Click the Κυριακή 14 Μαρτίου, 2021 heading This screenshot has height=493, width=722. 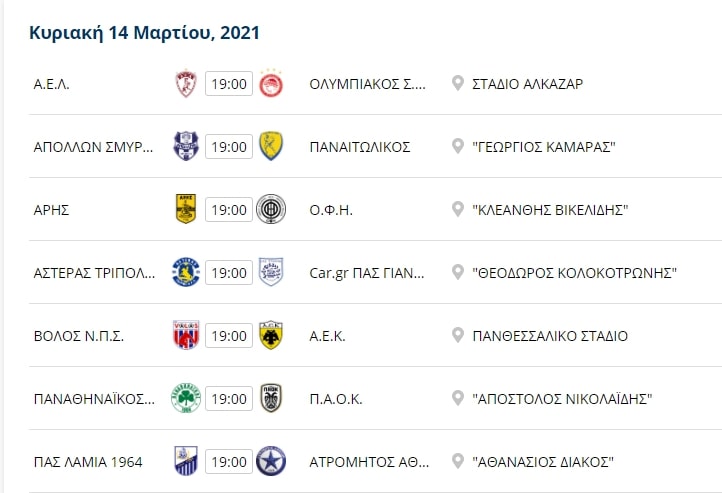(x=145, y=33)
